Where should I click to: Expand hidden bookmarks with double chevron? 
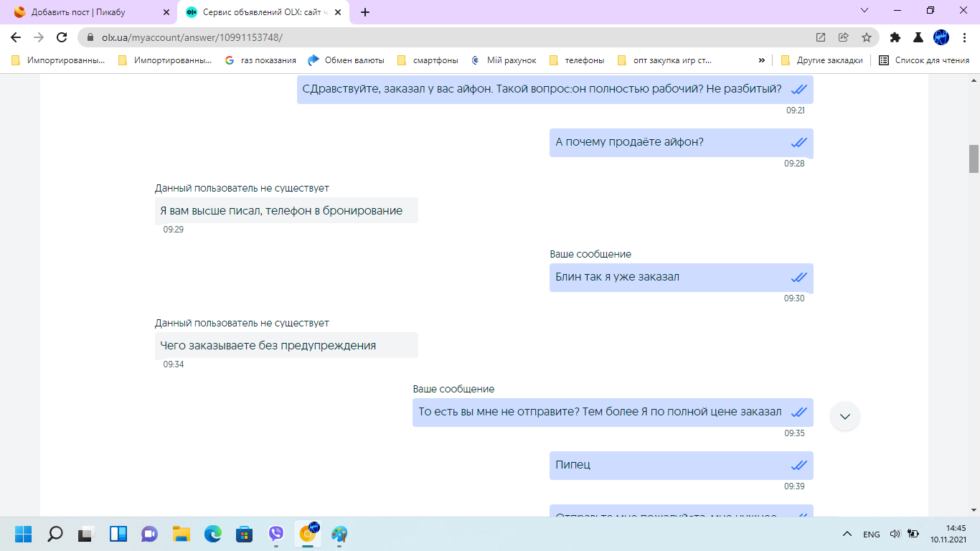(761, 60)
